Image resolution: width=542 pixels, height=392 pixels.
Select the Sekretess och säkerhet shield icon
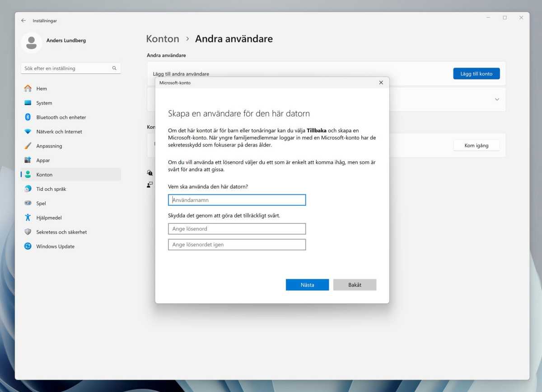[28, 232]
